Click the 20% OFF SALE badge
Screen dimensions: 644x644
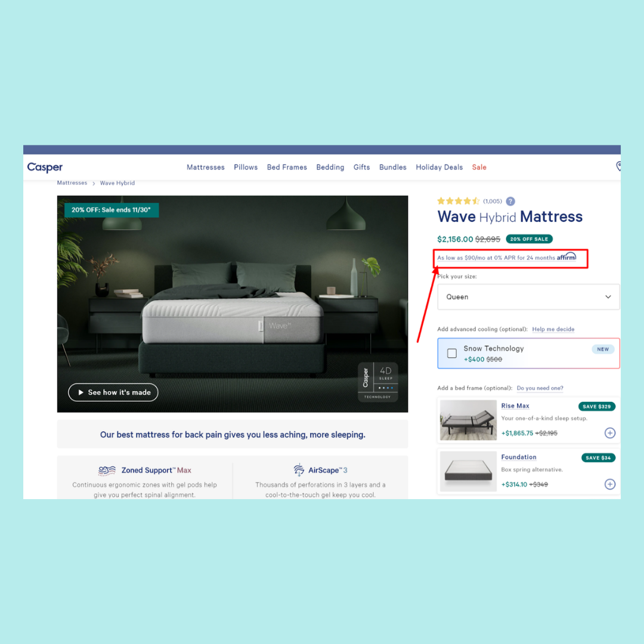coord(529,239)
